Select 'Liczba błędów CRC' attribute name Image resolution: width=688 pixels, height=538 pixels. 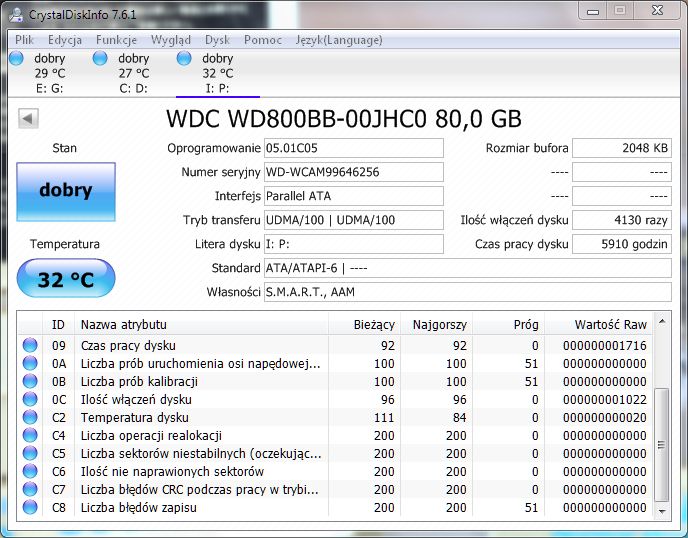tap(200, 490)
